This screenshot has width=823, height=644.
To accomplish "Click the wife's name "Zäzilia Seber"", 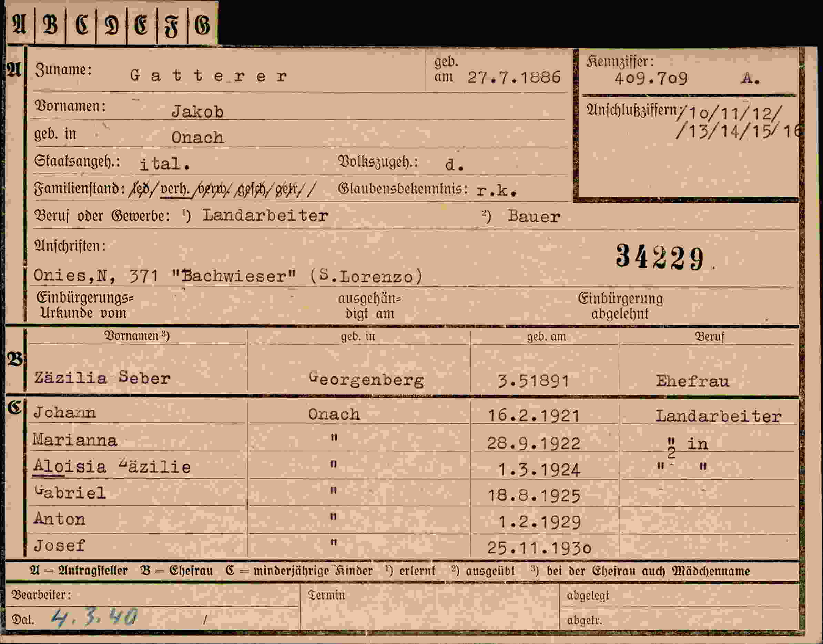I will [x=102, y=378].
